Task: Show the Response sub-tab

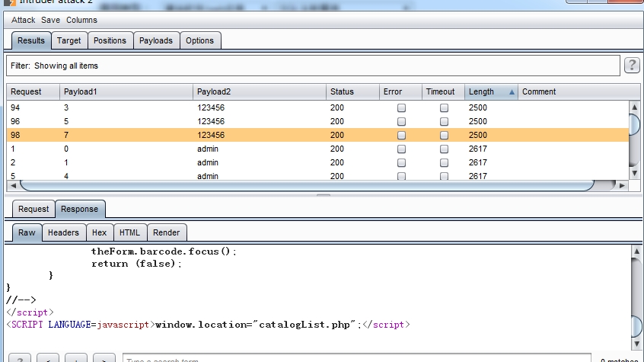Action: point(80,209)
